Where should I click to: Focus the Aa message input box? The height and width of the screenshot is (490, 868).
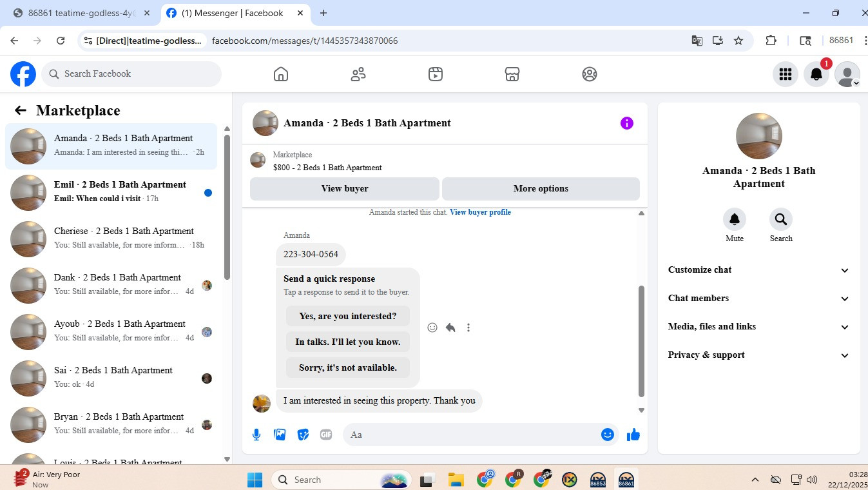(x=473, y=435)
